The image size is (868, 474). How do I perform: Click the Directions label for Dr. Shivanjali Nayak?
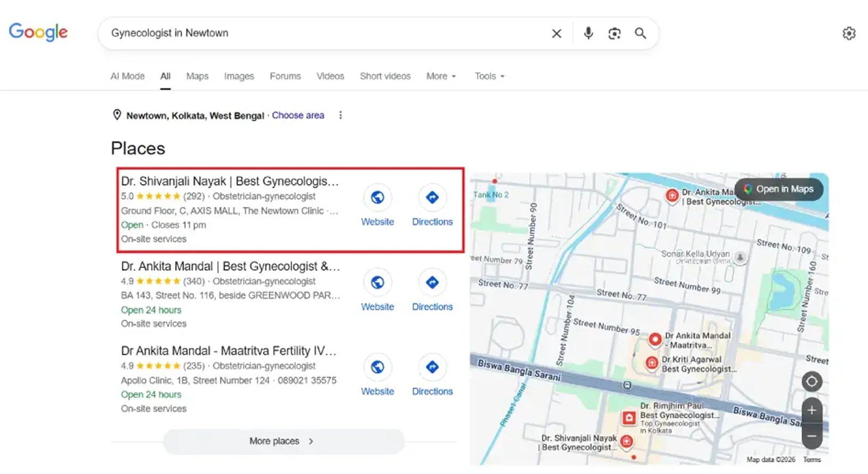pos(432,222)
